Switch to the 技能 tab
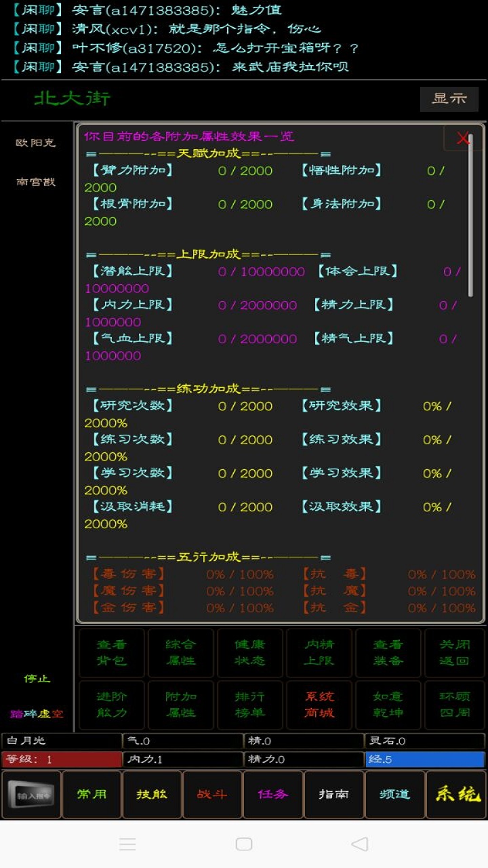The image size is (488, 868). coord(152,795)
